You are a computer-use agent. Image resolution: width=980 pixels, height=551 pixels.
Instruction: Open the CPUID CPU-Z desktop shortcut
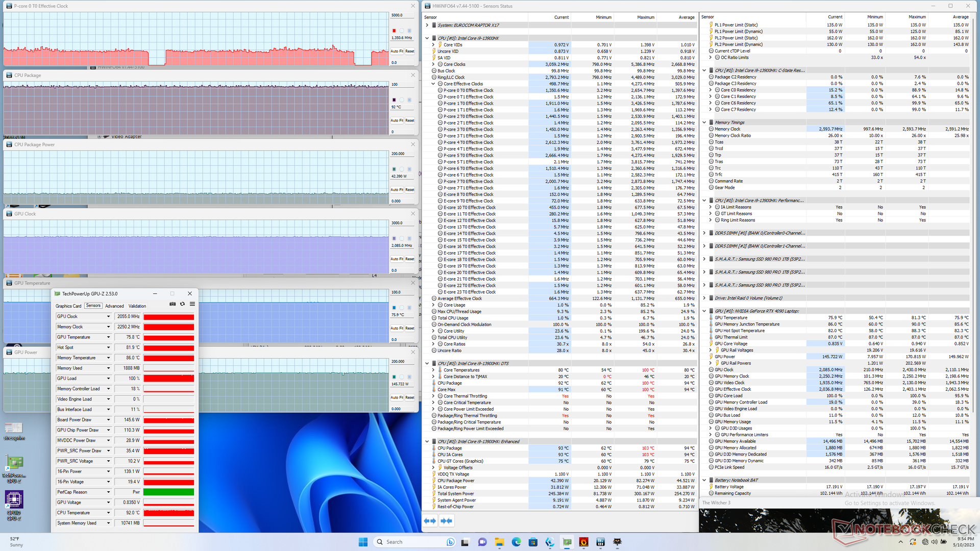point(14,505)
